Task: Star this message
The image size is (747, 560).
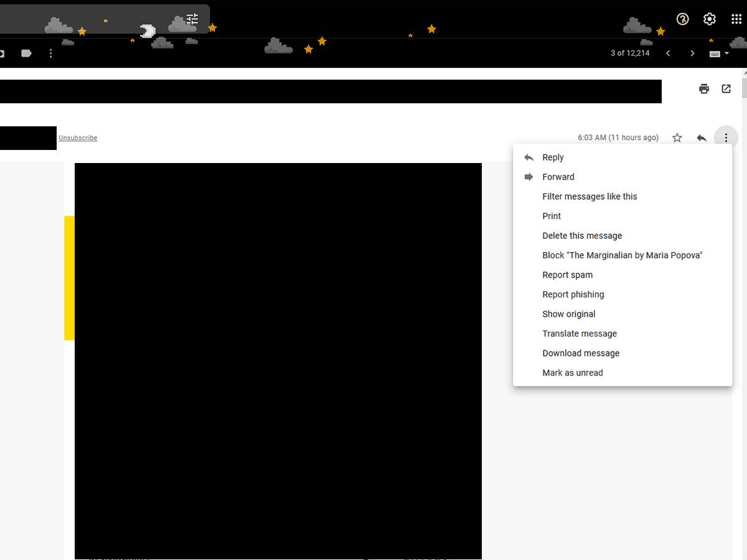Action: [677, 138]
